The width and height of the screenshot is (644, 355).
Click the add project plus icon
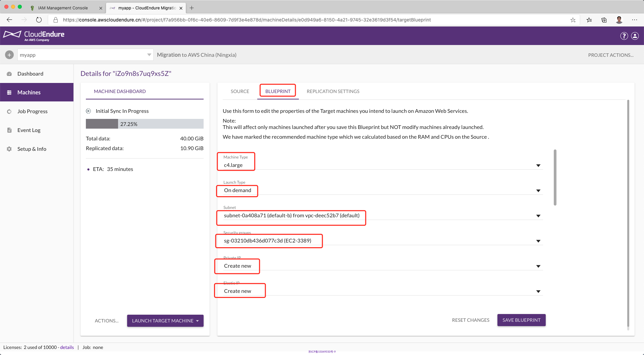(x=9, y=55)
